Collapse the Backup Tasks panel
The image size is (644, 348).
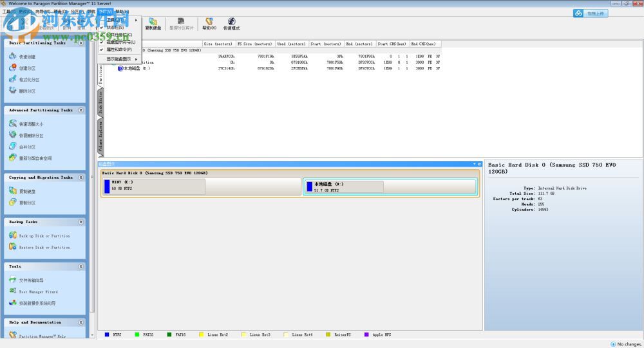[81, 222]
